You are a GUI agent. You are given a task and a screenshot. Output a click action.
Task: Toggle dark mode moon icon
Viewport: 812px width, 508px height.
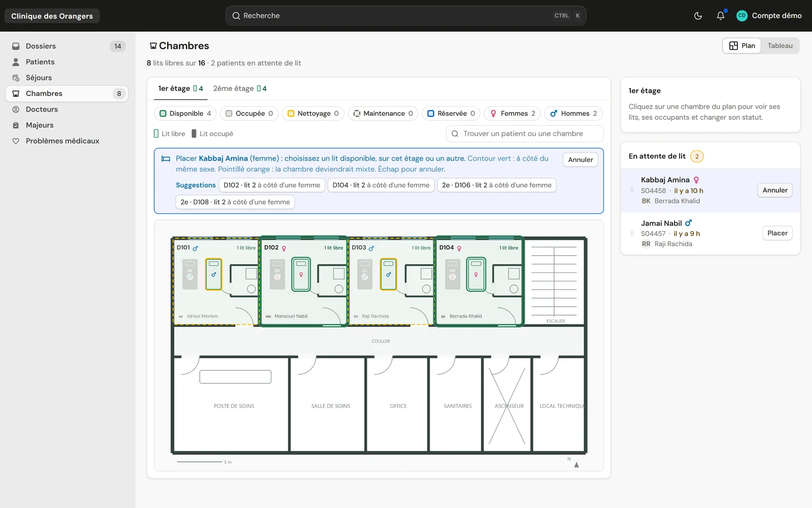coord(698,16)
